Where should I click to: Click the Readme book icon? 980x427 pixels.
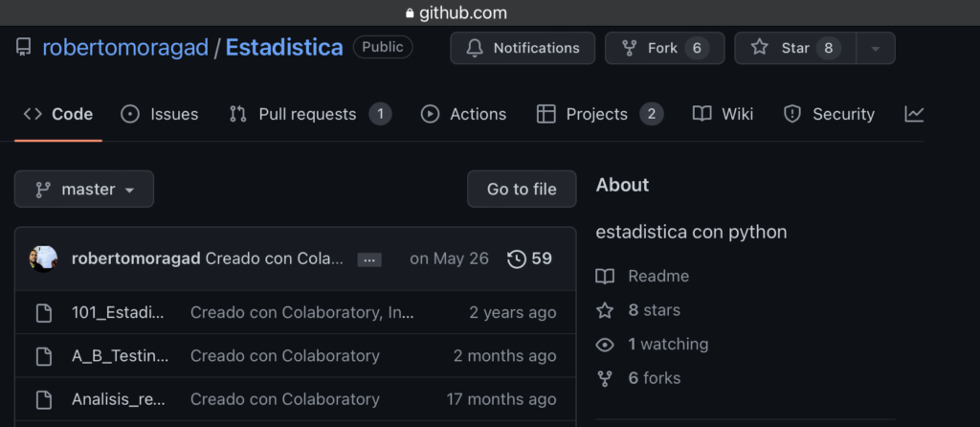(605, 277)
